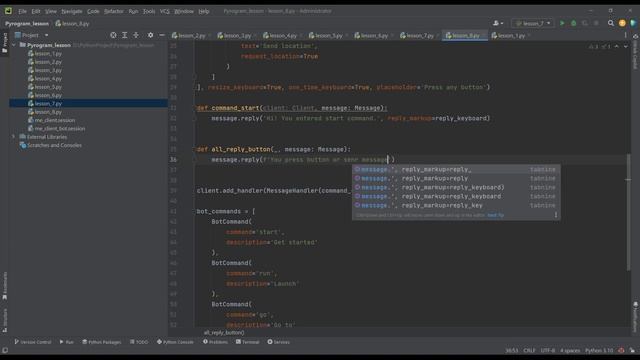Toggle tool window bars icon at bottom left
This screenshot has height=360, width=640.
point(5,351)
